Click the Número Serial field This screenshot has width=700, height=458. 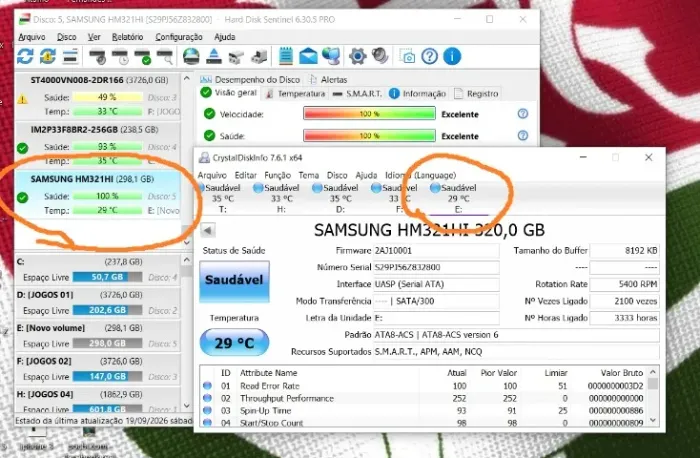pyautogui.click(x=436, y=267)
